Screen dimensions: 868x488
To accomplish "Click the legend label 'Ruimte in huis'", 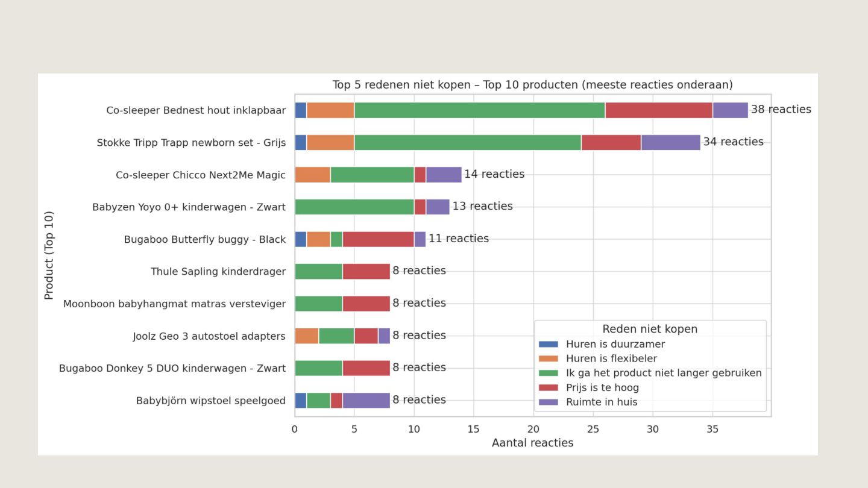I will pos(602,402).
